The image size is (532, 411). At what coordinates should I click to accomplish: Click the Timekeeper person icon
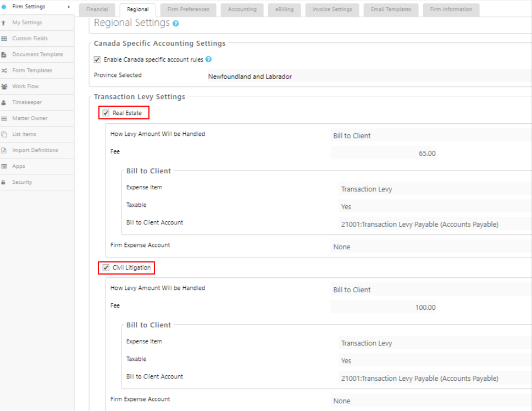click(4, 102)
